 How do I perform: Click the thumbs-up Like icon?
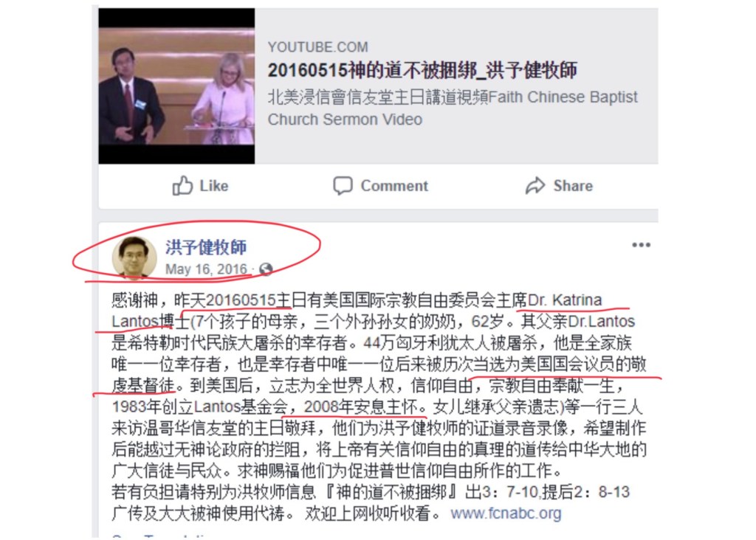click(x=182, y=185)
